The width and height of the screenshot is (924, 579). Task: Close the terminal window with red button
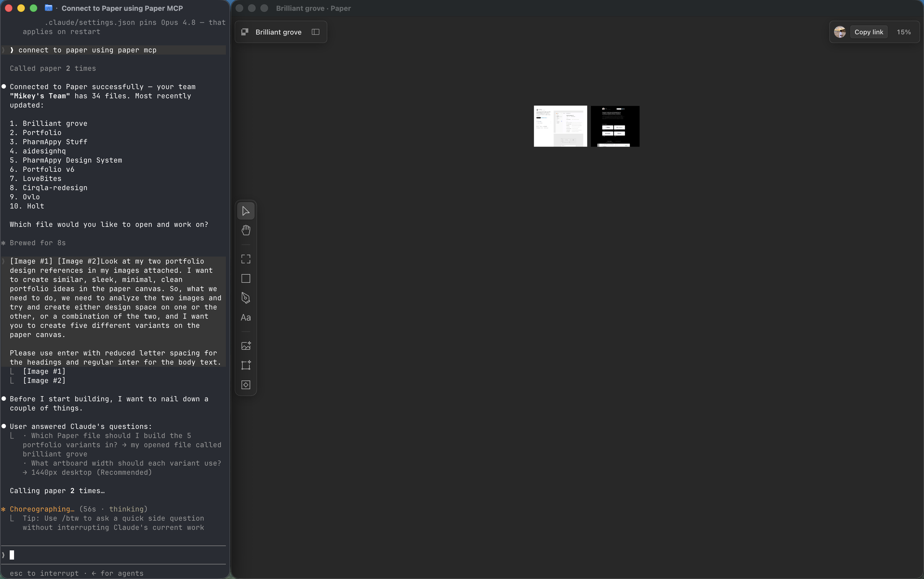[x=8, y=8]
